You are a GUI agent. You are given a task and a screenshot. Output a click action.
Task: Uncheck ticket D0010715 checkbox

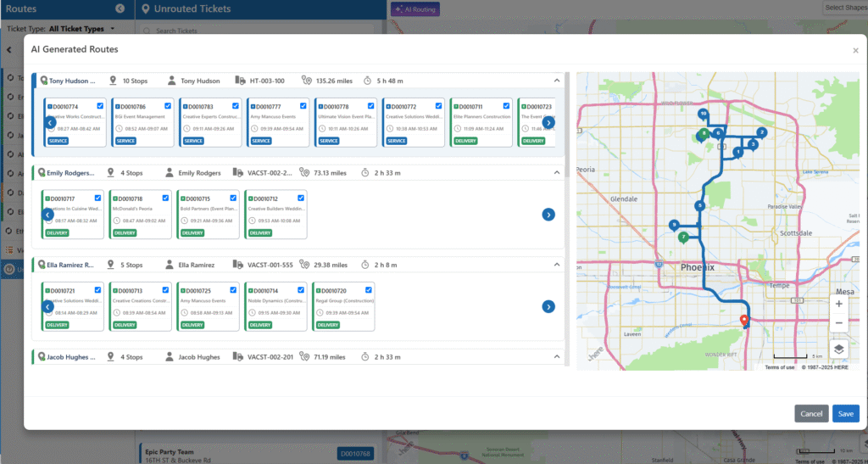pos(232,198)
